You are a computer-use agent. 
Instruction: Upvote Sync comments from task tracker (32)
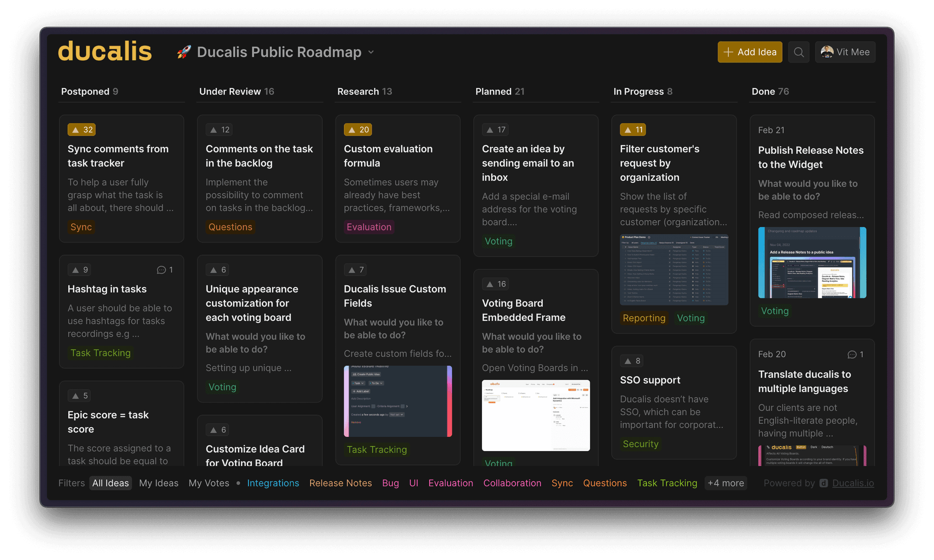82,130
